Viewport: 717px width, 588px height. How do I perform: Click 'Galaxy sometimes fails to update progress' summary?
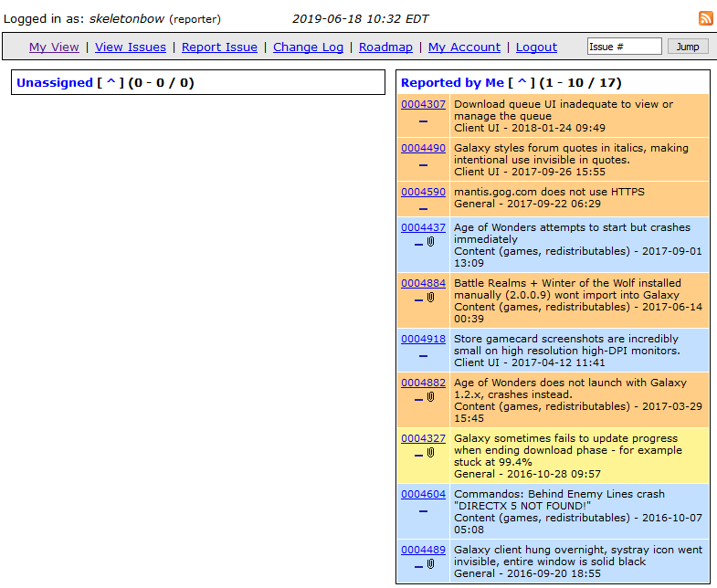(x=568, y=450)
